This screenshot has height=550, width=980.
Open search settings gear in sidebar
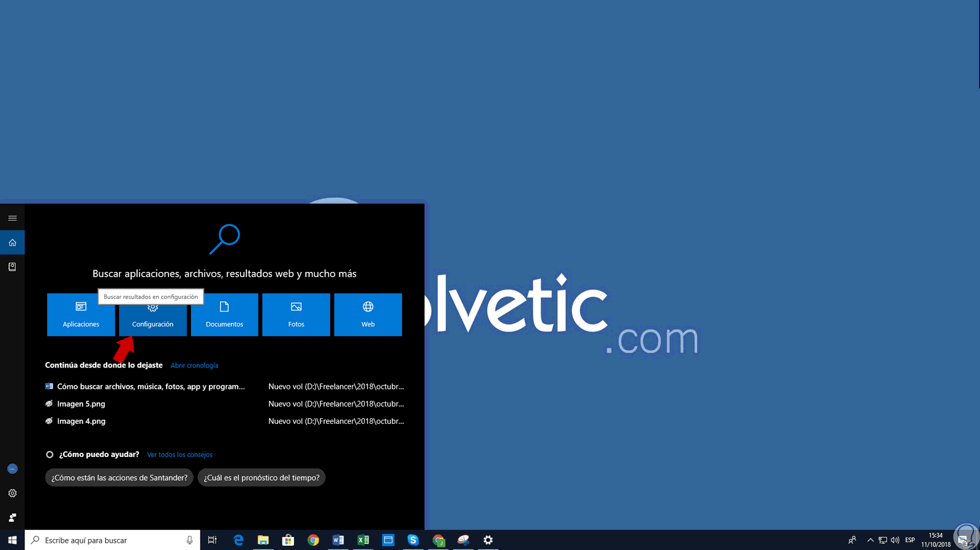12,493
